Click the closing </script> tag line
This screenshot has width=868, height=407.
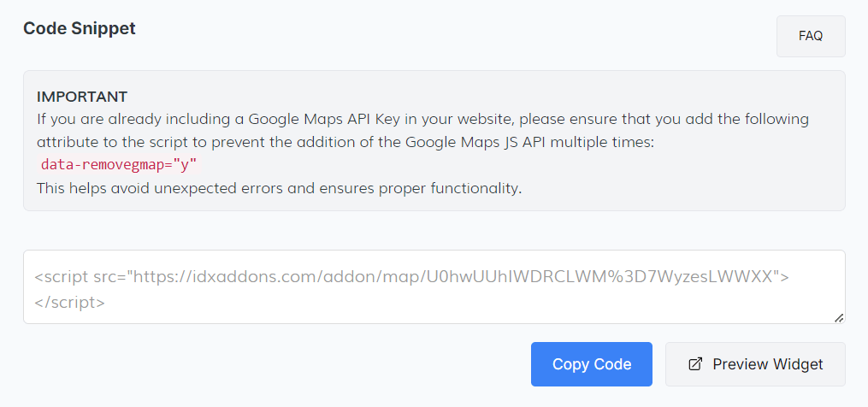pos(70,302)
